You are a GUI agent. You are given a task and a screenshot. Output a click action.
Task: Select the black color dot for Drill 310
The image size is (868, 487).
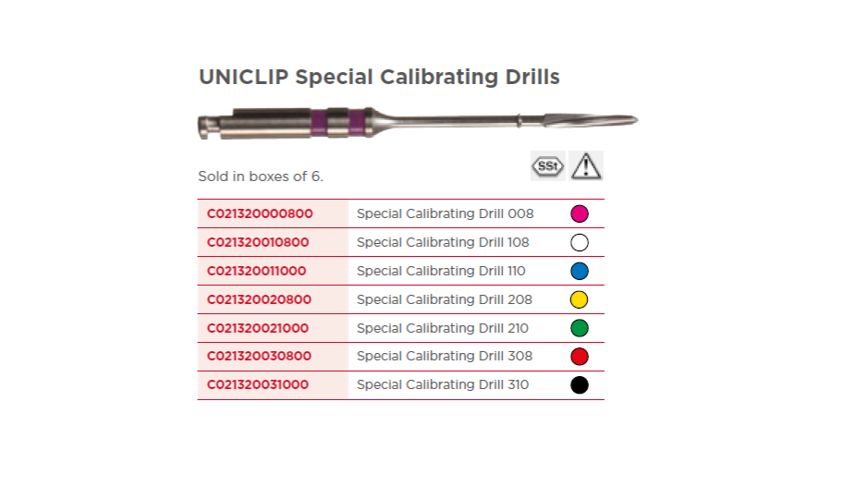click(580, 384)
